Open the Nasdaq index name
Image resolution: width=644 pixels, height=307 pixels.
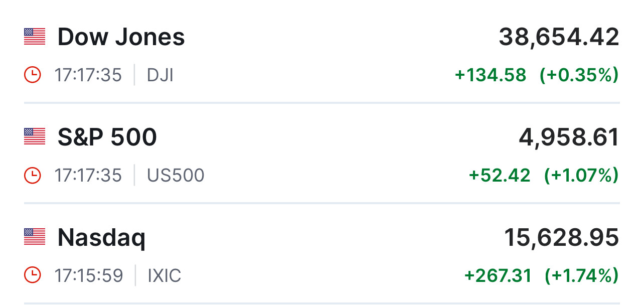(101, 238)
